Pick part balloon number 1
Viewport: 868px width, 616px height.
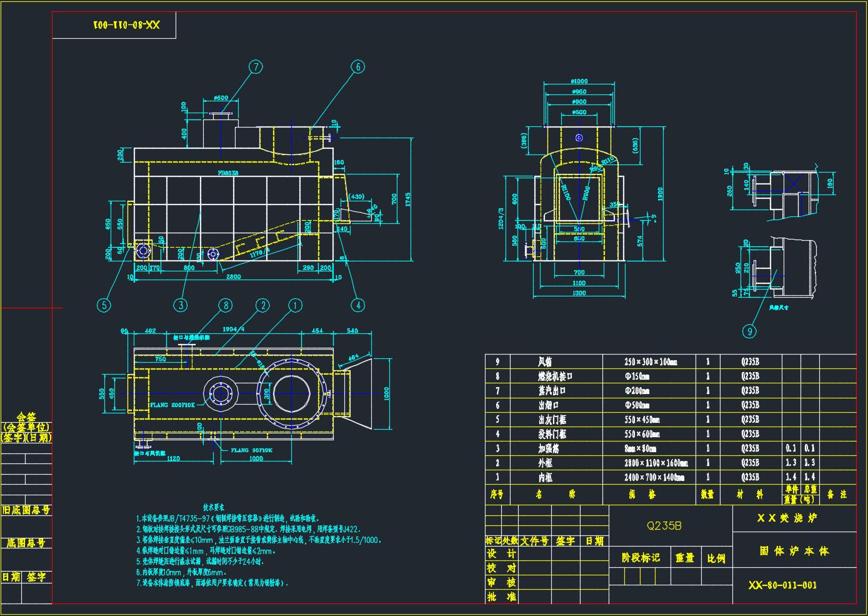pyautogui.click(x=295, y=305)
